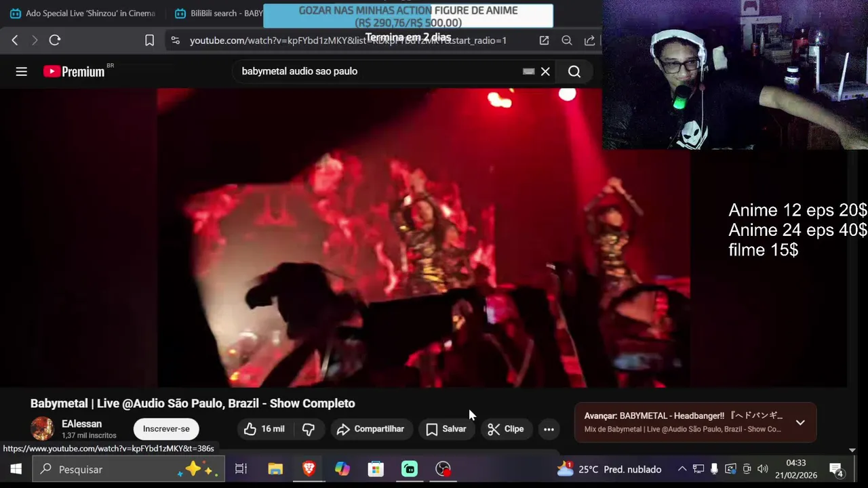Open the volume speaker tray icon
Screen dimensions: 868x488
(763, 469)
